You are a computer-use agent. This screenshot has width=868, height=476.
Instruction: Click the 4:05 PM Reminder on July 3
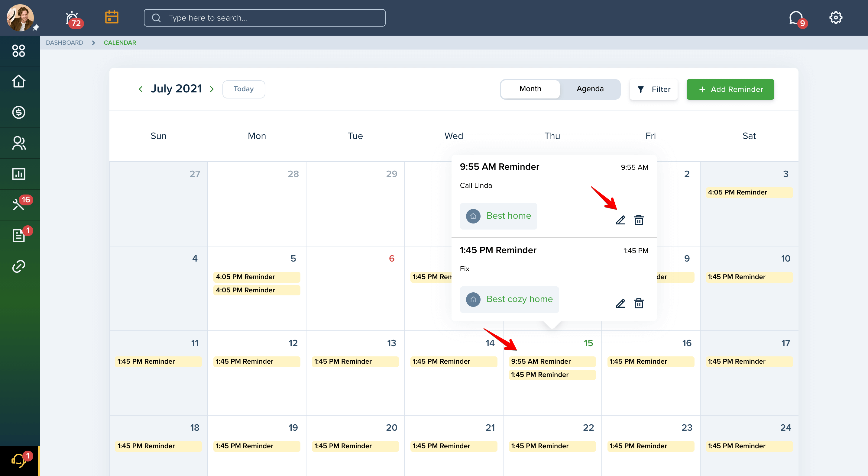(x=749, y=193)
